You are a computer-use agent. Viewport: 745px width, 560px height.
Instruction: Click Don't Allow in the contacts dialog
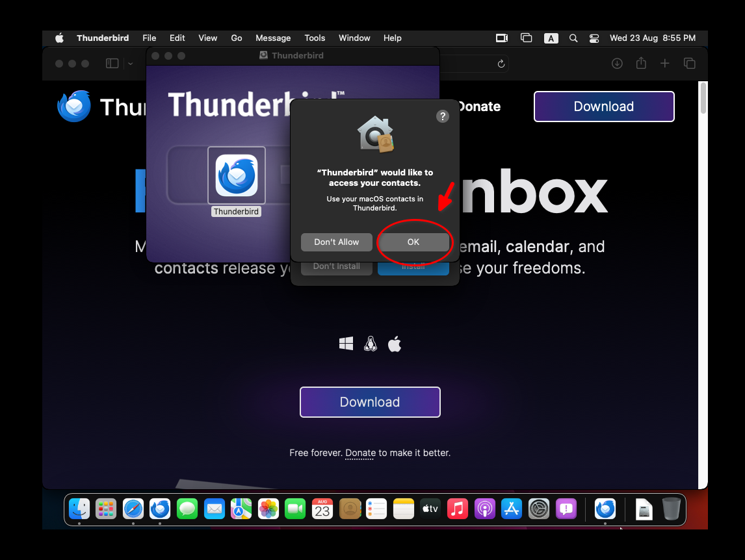[336, 242]
